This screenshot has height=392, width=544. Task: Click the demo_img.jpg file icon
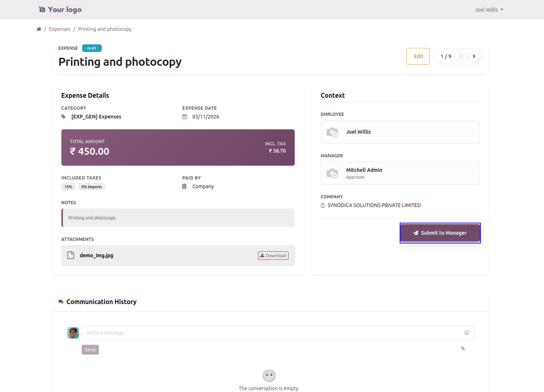tap(71, 255)
